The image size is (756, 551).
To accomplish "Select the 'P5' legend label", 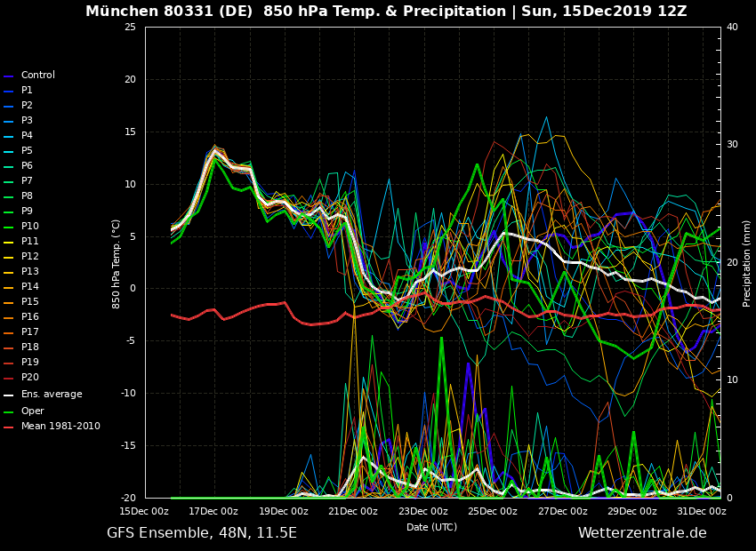I will tap(27, 151).
